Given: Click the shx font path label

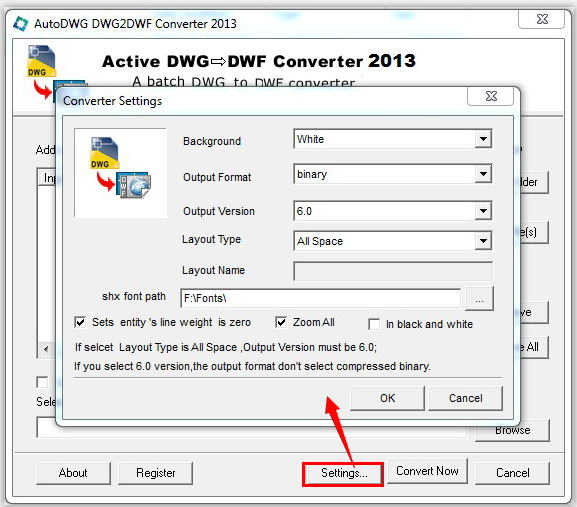Looking at the screenshot, I should [134, 297].
